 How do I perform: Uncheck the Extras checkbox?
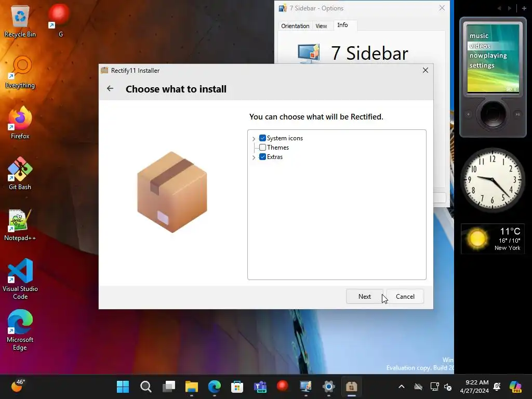(262, 157)
